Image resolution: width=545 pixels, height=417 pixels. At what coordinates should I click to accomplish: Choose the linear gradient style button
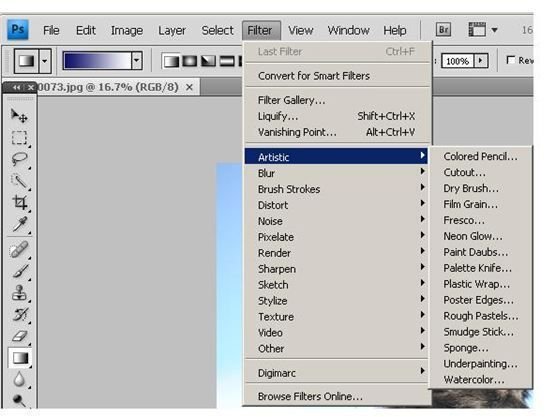click(x=171, y=62)
